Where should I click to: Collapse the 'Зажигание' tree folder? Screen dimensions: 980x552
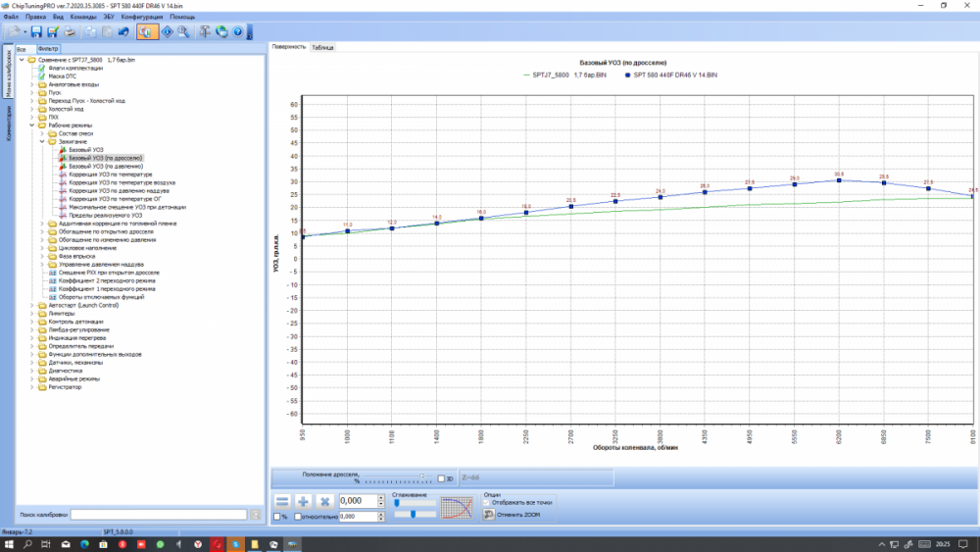[42, 141]
